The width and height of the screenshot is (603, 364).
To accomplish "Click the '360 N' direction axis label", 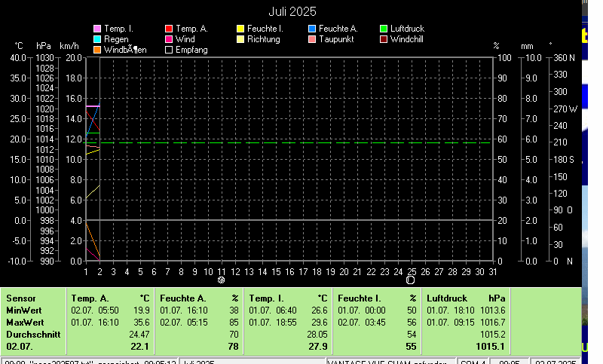I will pos(564,58).
